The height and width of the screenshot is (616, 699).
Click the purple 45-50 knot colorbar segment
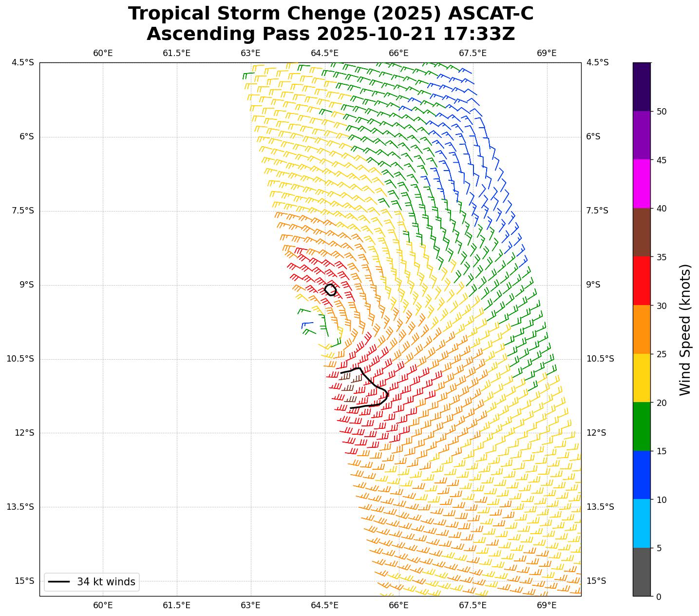point(642,135)
